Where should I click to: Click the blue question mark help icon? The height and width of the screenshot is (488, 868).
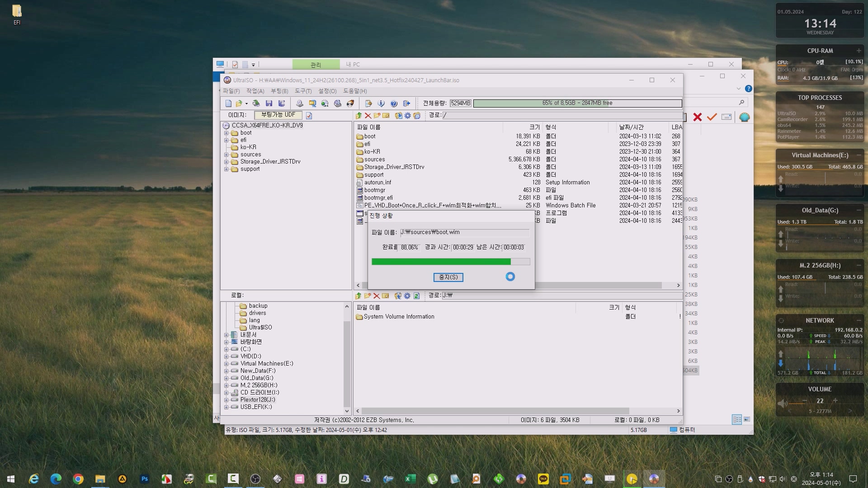394,103
